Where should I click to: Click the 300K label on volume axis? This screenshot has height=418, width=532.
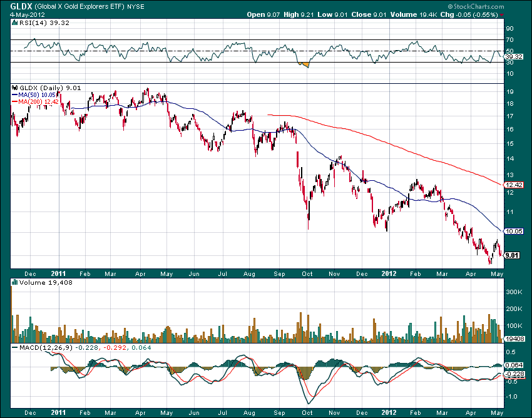(514, 292)
